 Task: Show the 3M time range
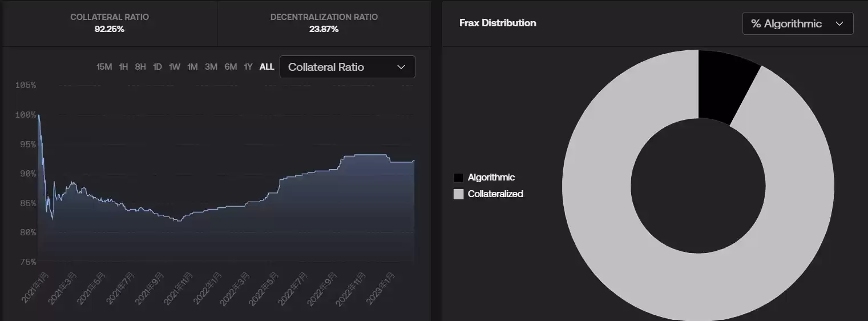coord(211,67)
